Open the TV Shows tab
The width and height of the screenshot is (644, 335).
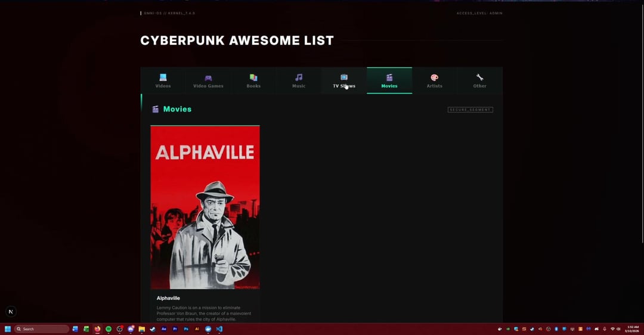coord(344,81)
